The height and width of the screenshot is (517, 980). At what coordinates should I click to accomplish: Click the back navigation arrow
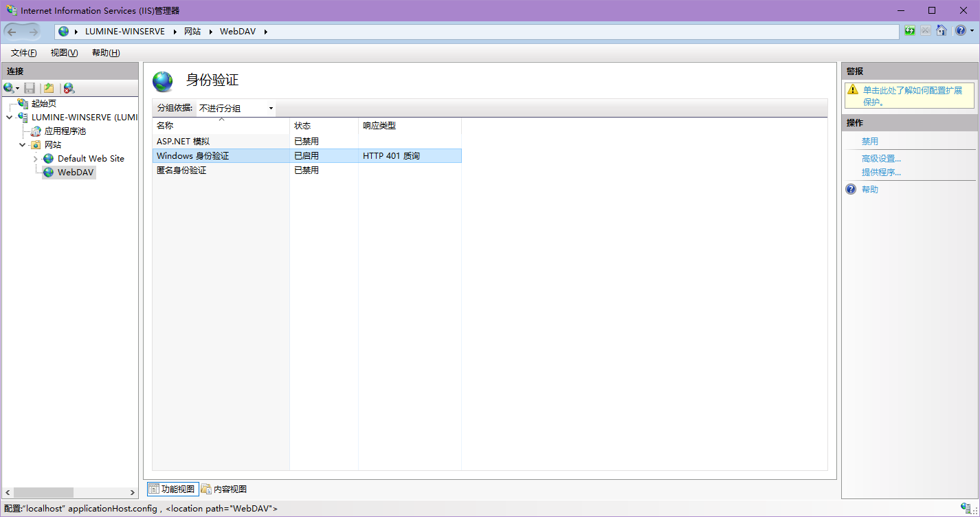click(x=12, y=32)
